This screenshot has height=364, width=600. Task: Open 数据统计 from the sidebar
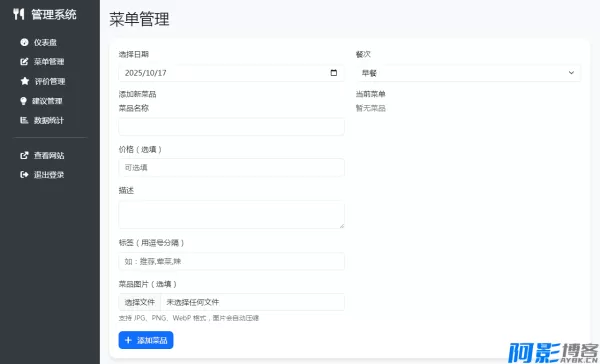coord(50,120)
